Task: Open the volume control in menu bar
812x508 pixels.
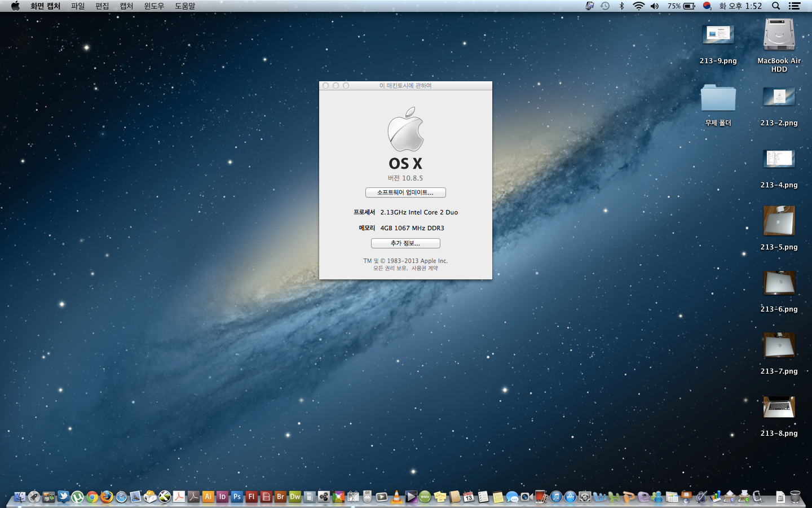Action: 655,6
